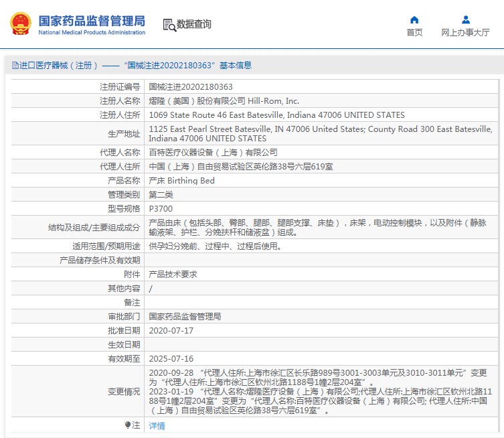Click the 其他内容 label
This screenshot has width=504, height=438.
(124, 289)
